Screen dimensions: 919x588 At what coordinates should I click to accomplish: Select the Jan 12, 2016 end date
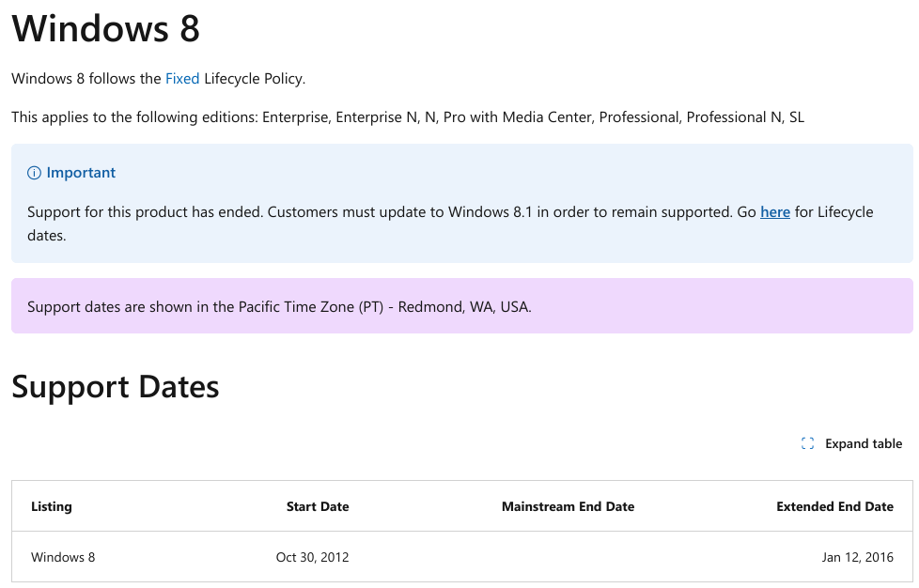pyautogui.click(x=858, y=557)
